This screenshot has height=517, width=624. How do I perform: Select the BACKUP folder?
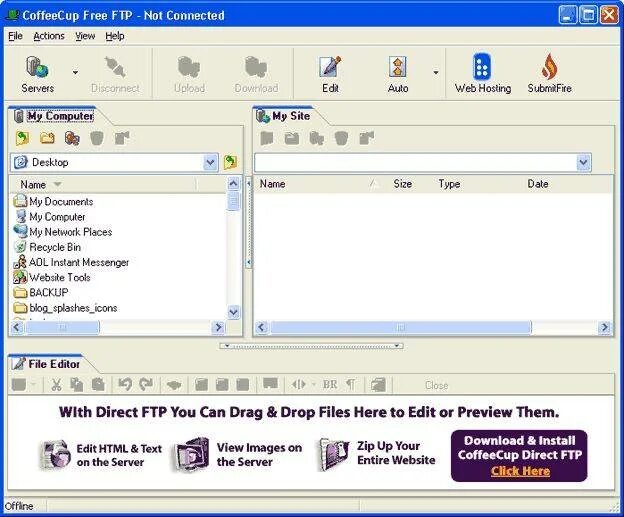41,293
